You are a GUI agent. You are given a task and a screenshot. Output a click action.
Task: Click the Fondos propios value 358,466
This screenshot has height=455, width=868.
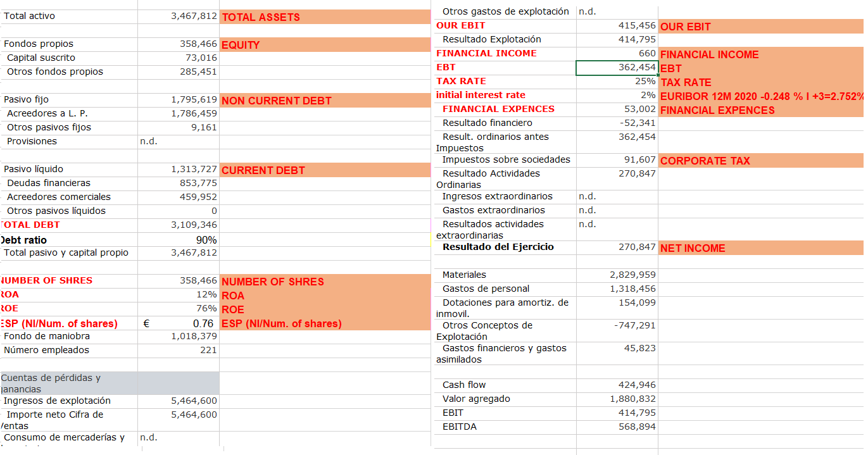(x=190, y=44)
